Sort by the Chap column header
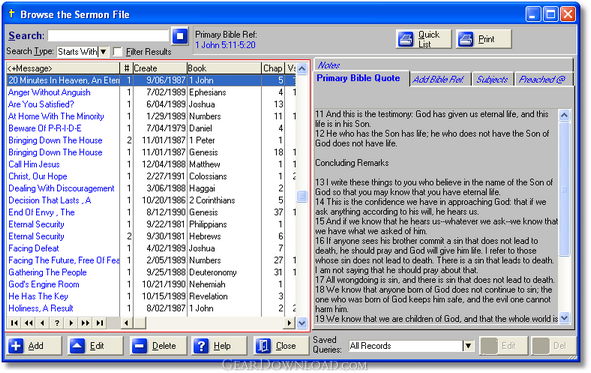 pos(273,68)
